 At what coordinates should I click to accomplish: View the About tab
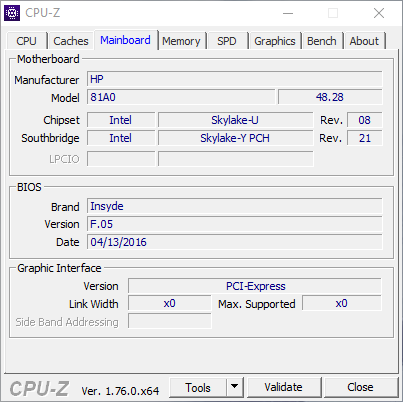pos(364,41)
